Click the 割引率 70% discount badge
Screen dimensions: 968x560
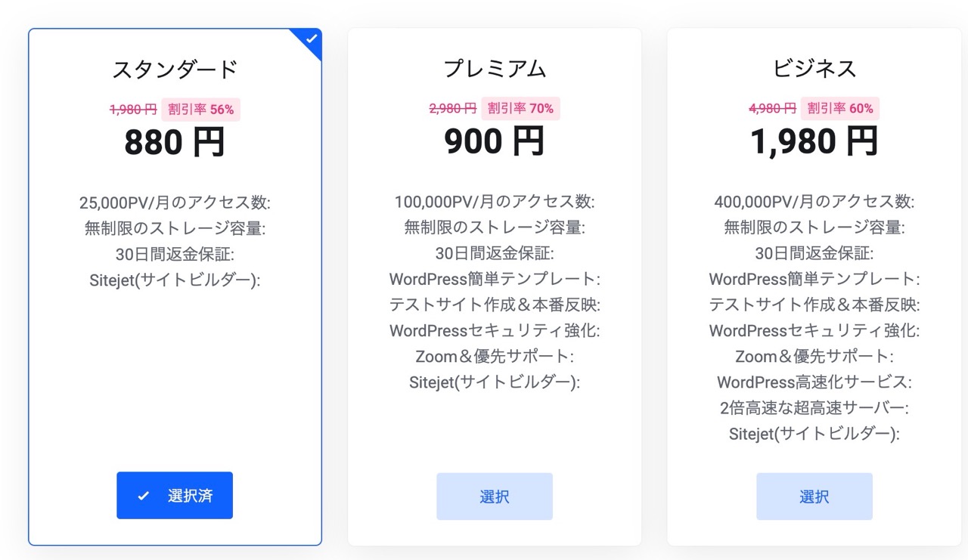(x=520, y=109)
